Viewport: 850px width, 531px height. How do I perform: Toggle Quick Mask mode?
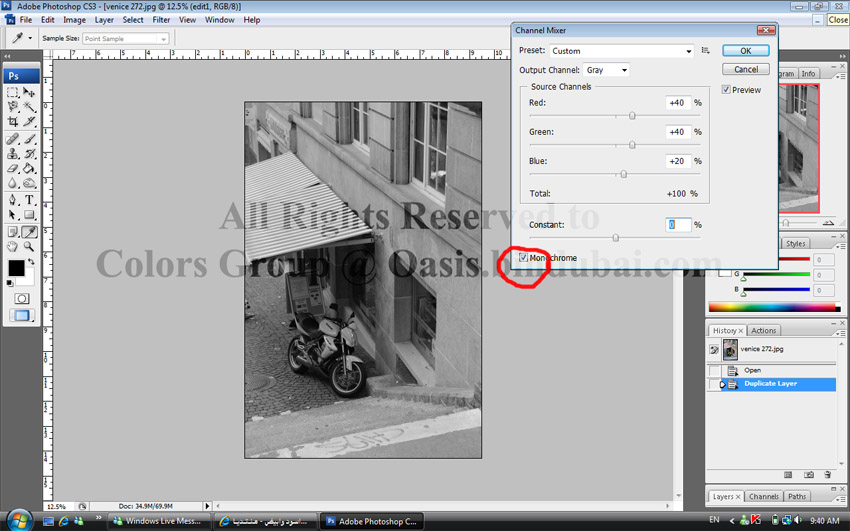(x=22, y=299)
